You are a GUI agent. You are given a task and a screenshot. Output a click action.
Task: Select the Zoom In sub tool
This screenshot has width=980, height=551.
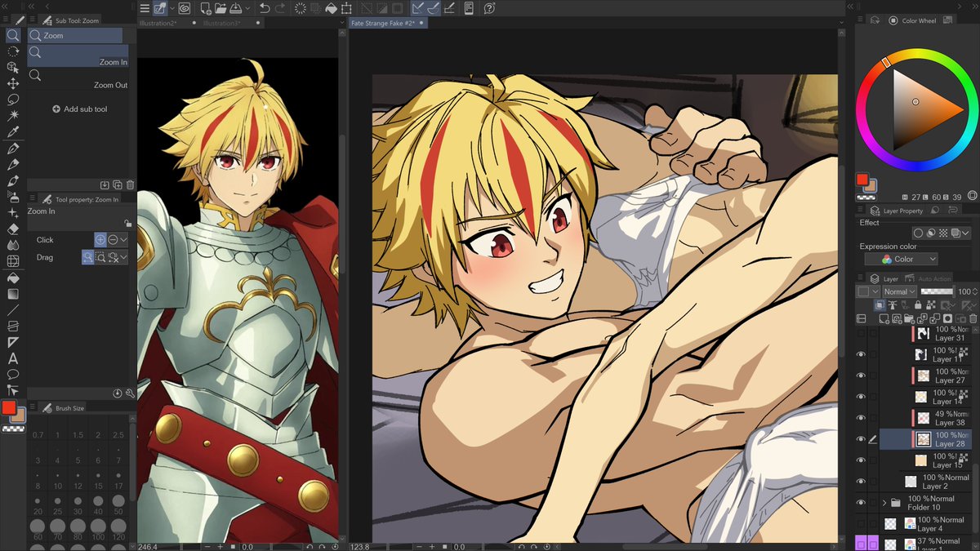78,56
